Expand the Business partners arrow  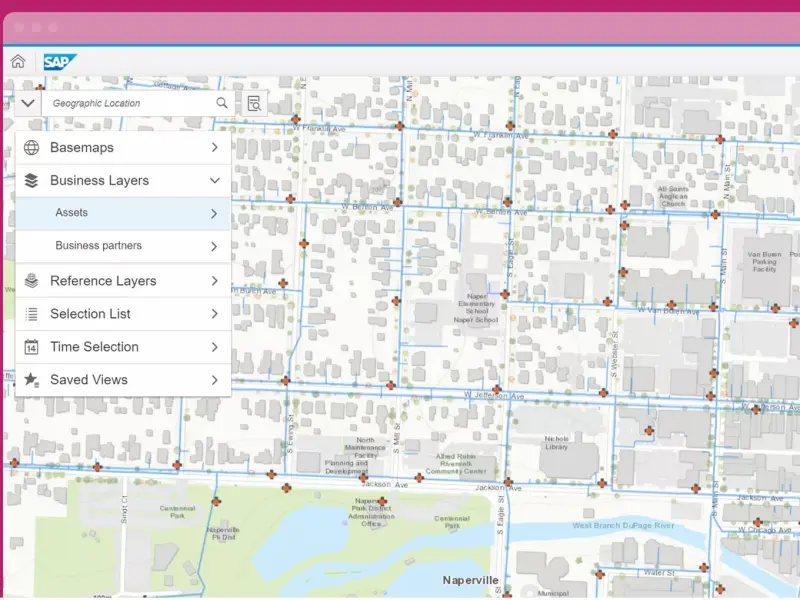(214, 246)
